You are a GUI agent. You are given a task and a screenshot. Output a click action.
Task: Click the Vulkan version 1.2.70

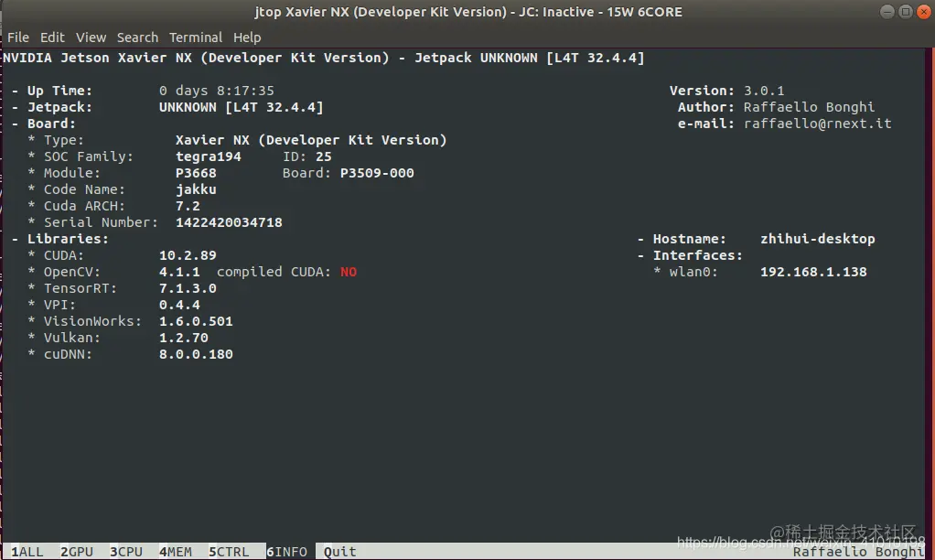point(184,338)
